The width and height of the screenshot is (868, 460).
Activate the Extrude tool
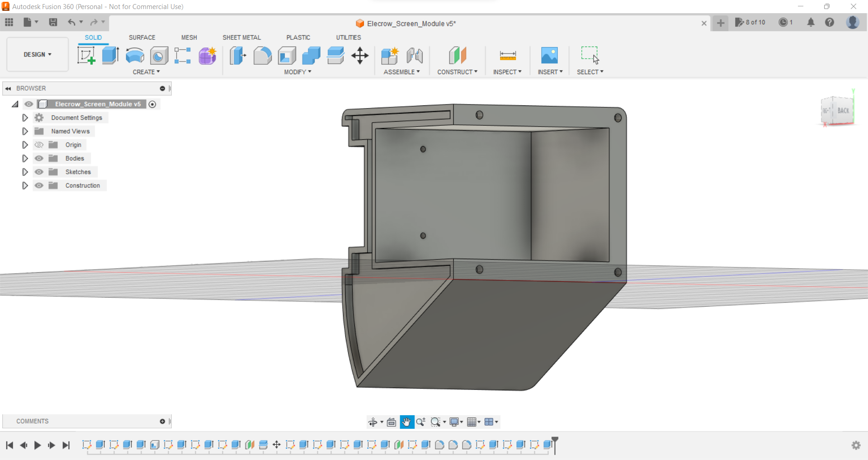point(110,55)
